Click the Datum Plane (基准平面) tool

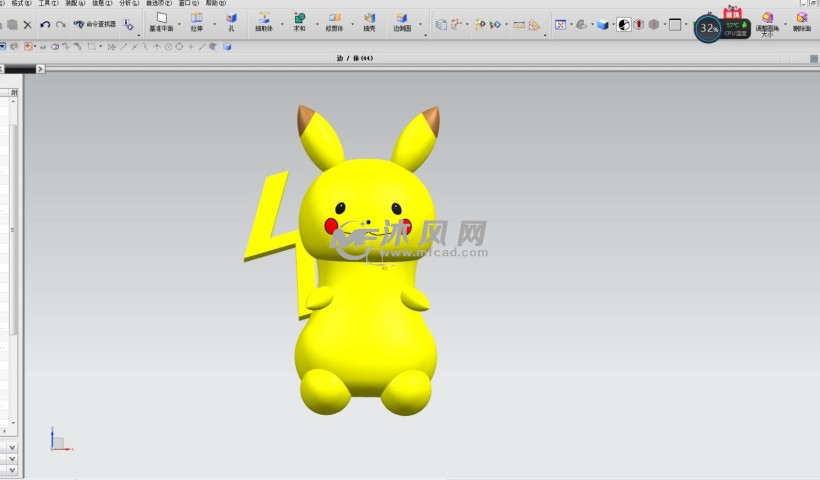(x=161, y=22)
